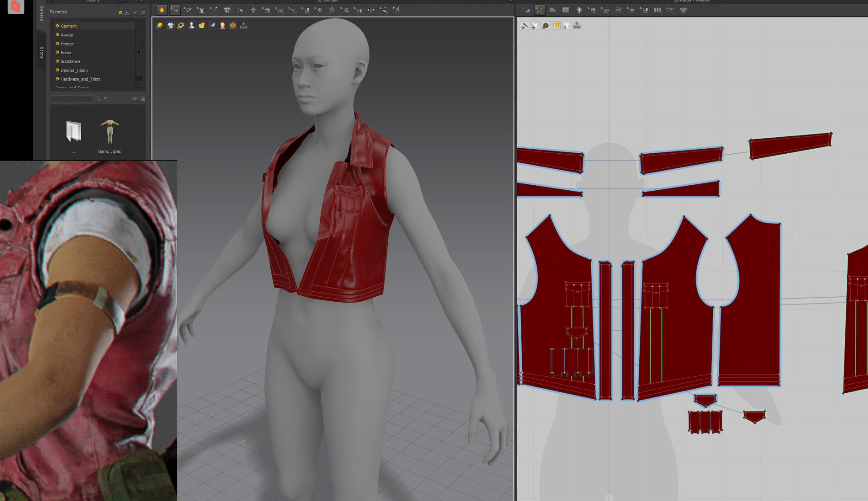Select Garment in Favorites list
The width and height of the screenshot is (868, 501).
[94, 26]
